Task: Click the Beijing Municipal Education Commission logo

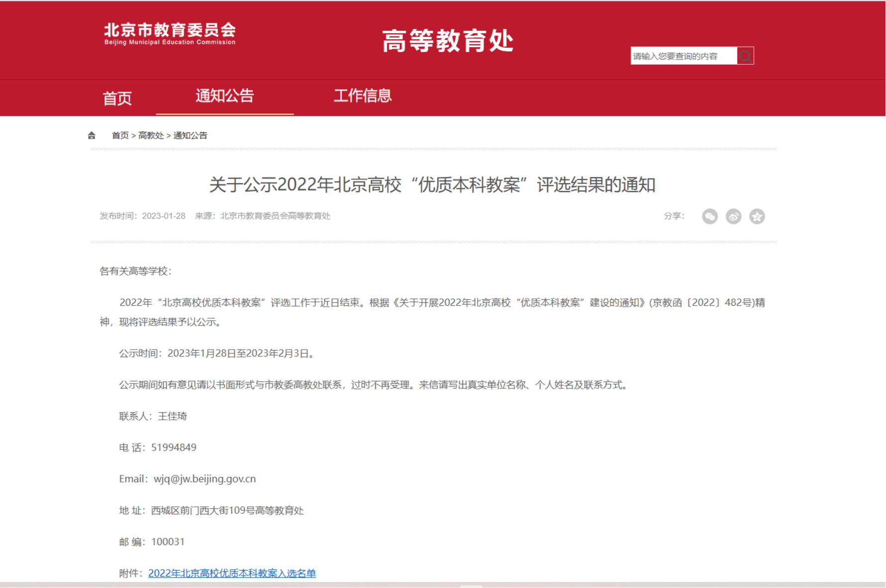Action: click(x=170, y=34)
